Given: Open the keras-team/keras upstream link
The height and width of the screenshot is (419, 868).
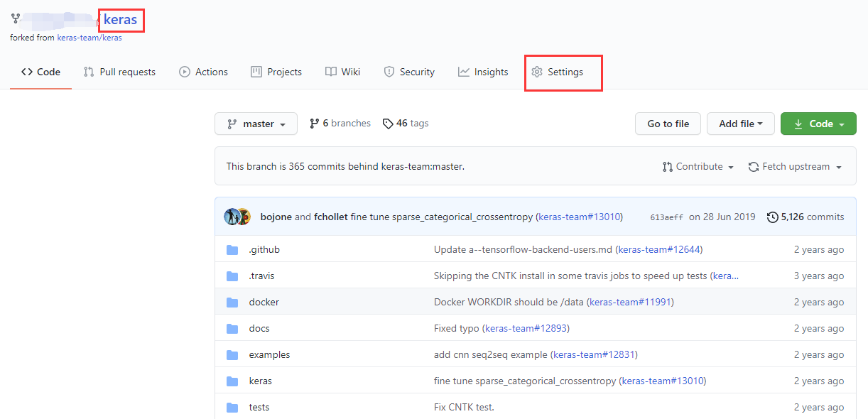Looking at the screenshot, I should coord(89,38).
